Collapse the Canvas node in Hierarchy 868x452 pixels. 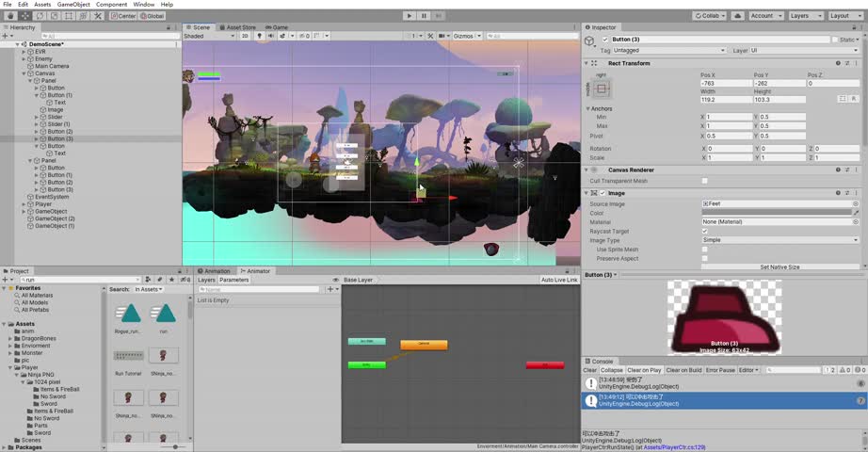(24, 73)
